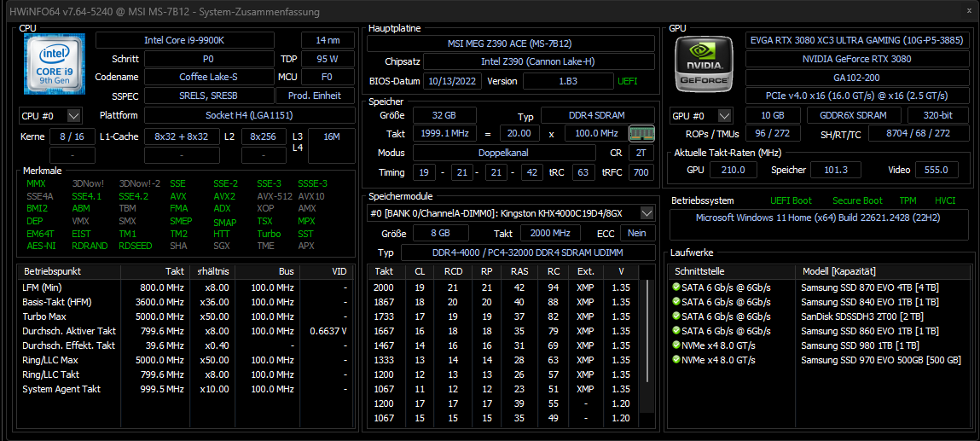Click the BIOS date 10/13/2022 field
Screen dimensions: 980x441
pos(453,81)
